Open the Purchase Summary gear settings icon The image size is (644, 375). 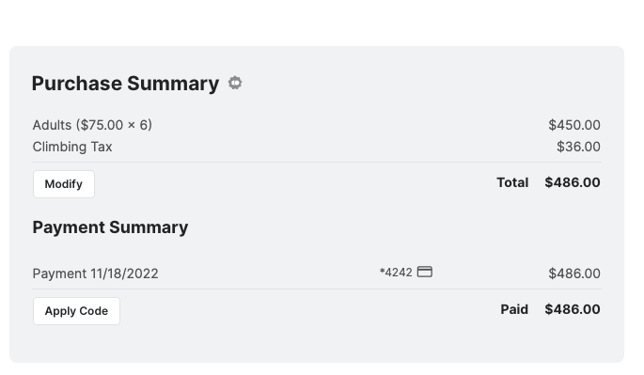pyautogui.click(x=235, y=83)
